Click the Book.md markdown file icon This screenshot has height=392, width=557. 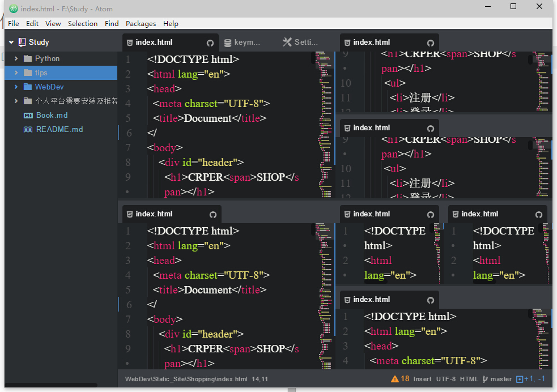pos(28,115)
